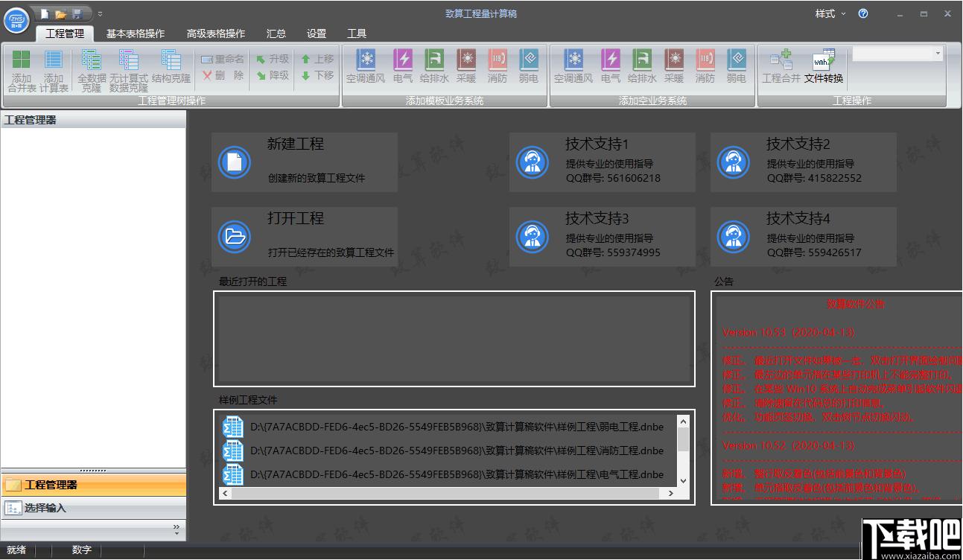
Task: Switch to the 工具 ribbon tab
Action: coord(357,34)
